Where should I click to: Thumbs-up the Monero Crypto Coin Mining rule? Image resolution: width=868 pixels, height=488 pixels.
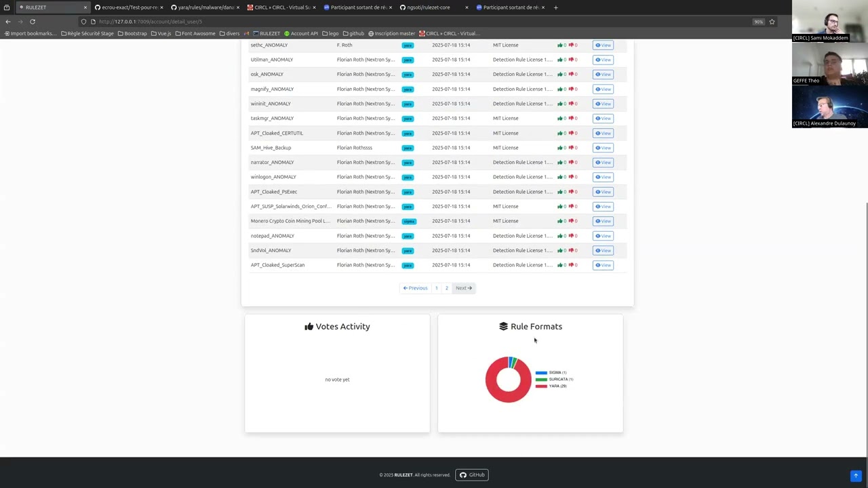[x=560, y=221]
